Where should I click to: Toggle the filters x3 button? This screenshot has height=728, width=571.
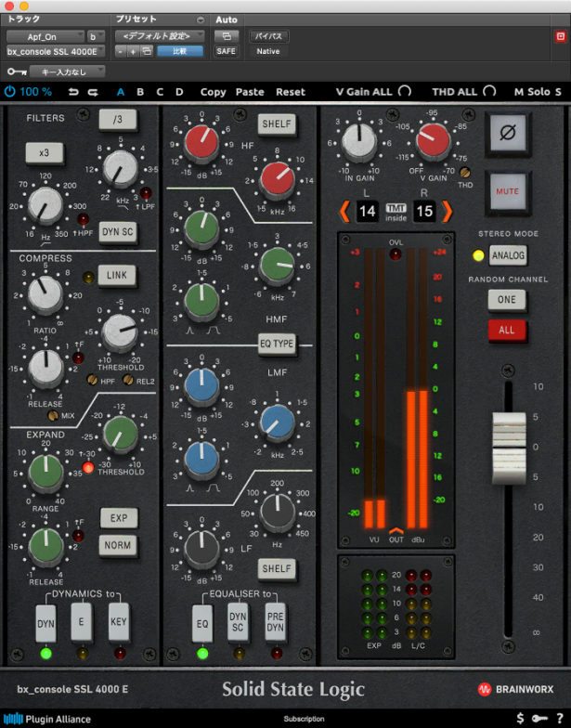(x=45, y=152)
